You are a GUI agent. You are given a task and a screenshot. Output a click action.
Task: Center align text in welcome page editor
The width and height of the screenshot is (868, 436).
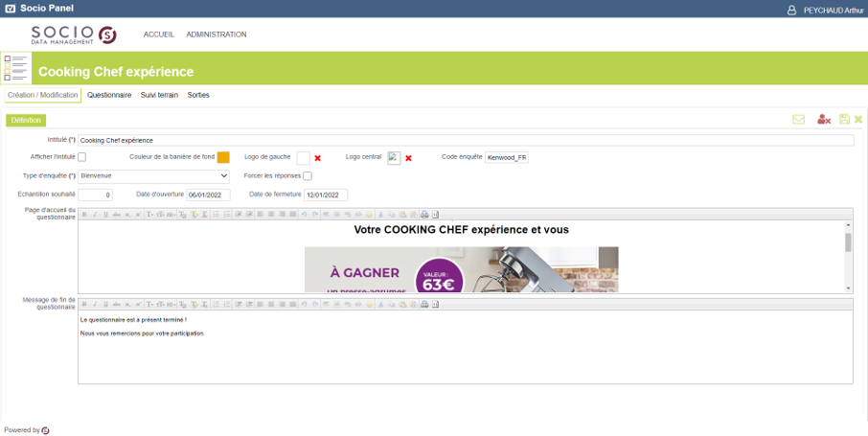click(271, 215)
